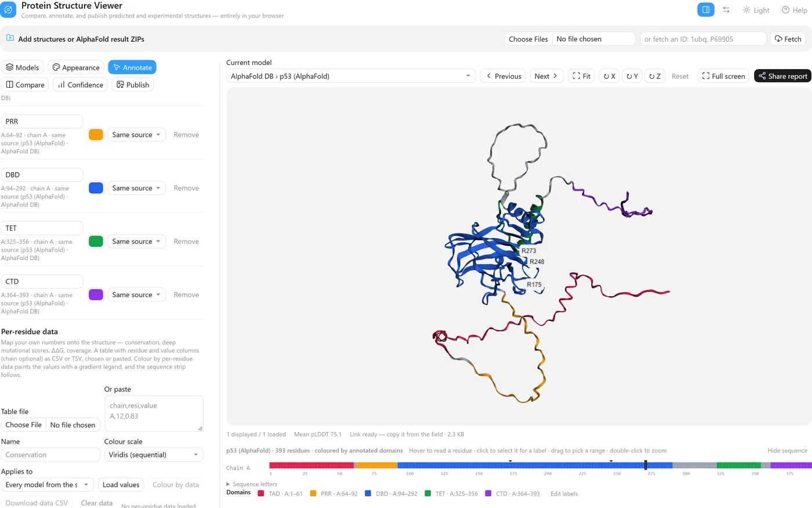Open the Confidence tab
Viewport: 812px width, 508px height.
[80, 85]
